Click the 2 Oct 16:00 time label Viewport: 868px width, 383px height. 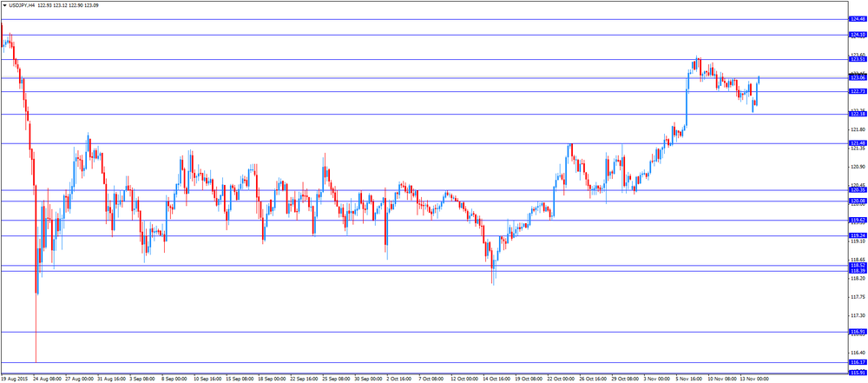(399, 380)
